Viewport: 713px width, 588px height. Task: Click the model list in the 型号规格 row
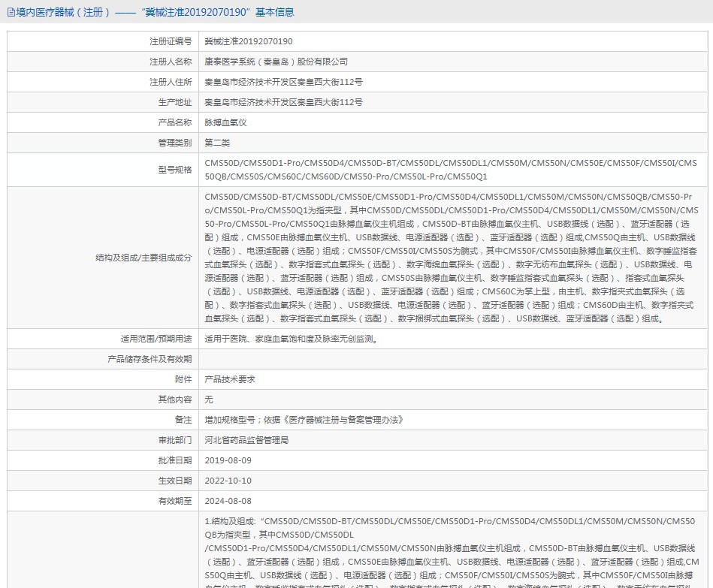click(x=451, y=170)
